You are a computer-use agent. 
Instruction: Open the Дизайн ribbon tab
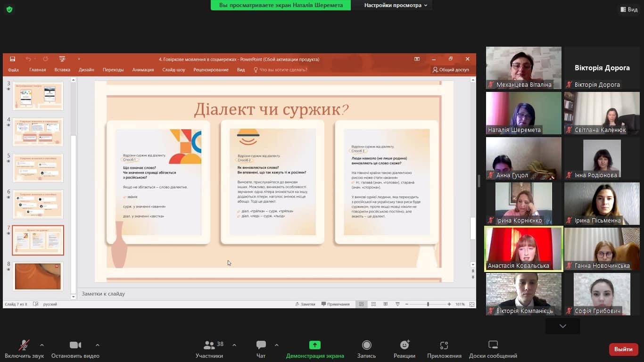86,70
